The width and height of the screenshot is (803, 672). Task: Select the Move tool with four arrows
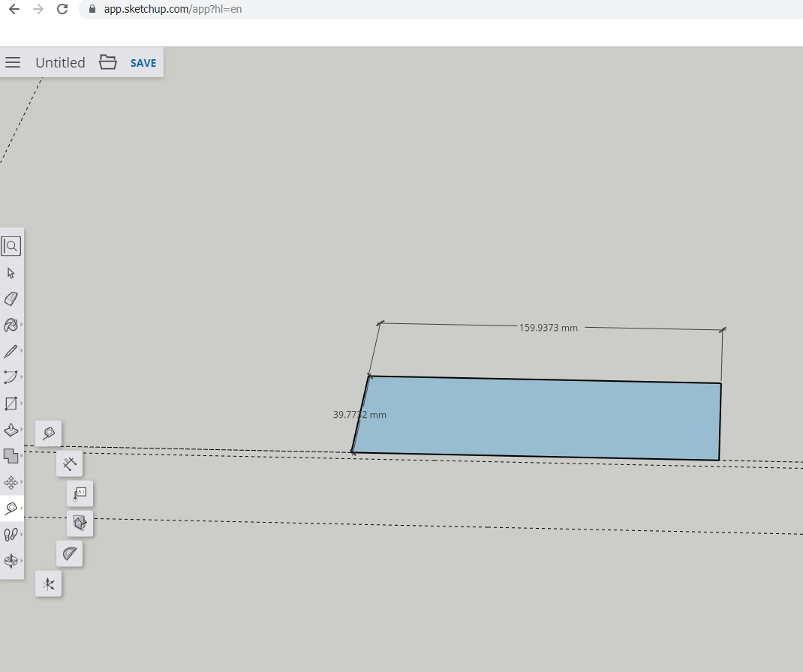(x=11, y=482)
